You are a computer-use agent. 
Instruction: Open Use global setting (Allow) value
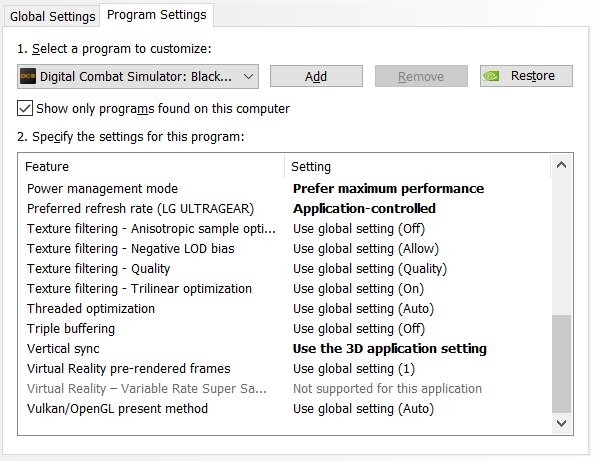coord(366,249)
